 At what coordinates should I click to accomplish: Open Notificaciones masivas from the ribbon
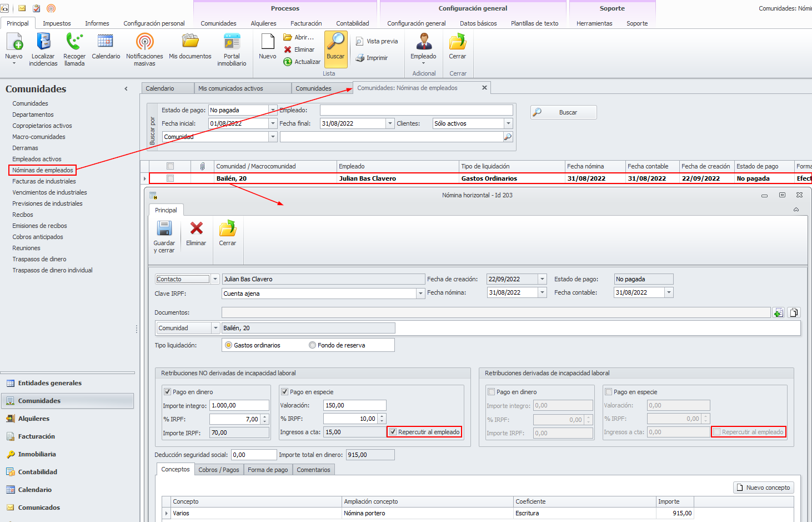tap(144, 42)
